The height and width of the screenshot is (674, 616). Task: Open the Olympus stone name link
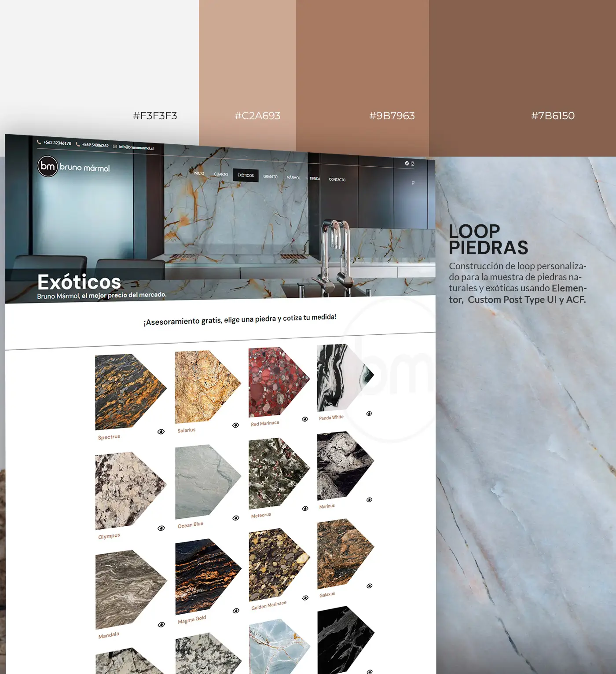(109, 536)
